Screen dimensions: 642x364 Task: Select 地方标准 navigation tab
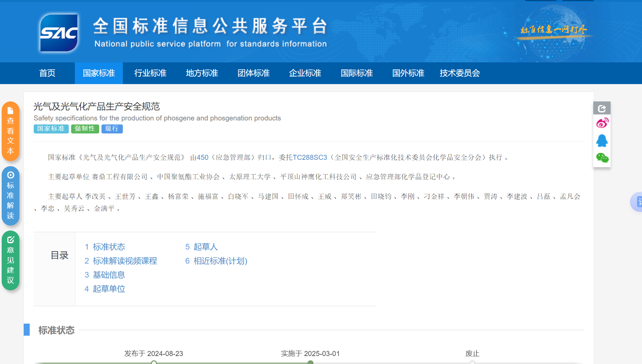pyautogui.click(x=202, y=73)
